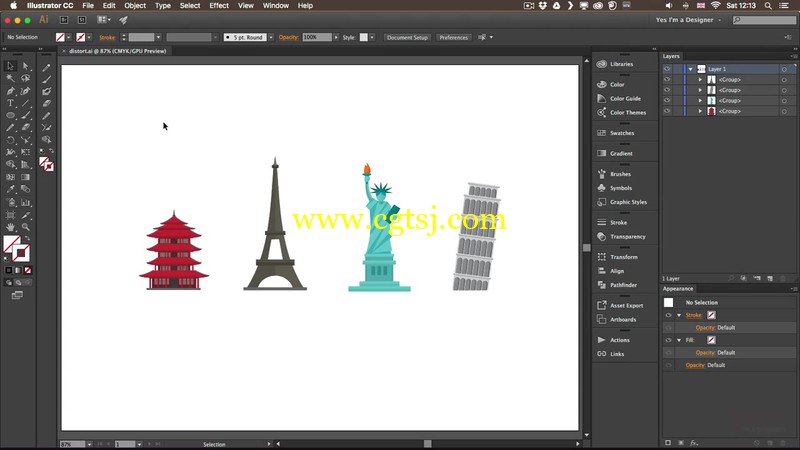Open the File menu
Screen dimensions: 800x450
[88, 6]
